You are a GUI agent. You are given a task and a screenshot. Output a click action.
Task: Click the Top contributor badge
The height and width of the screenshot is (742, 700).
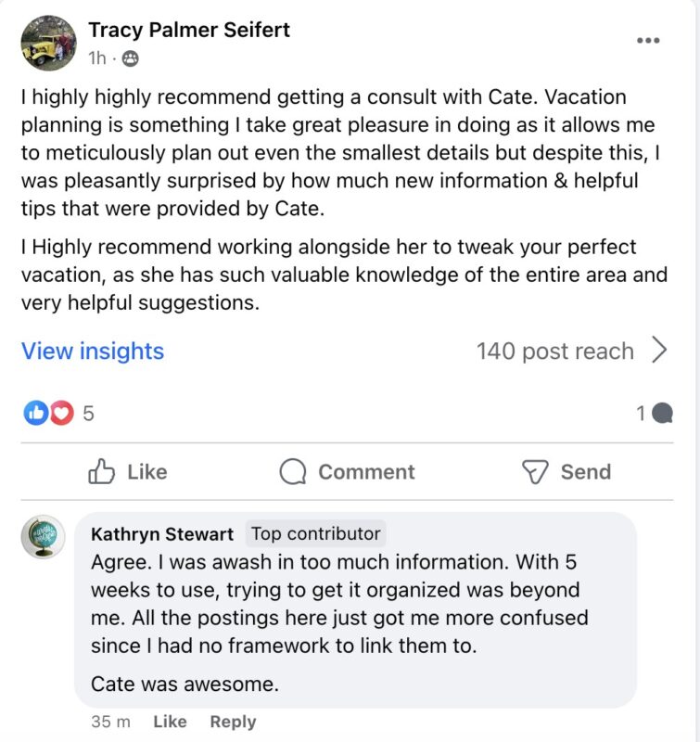pyautogui.click(x=316, y=533)
